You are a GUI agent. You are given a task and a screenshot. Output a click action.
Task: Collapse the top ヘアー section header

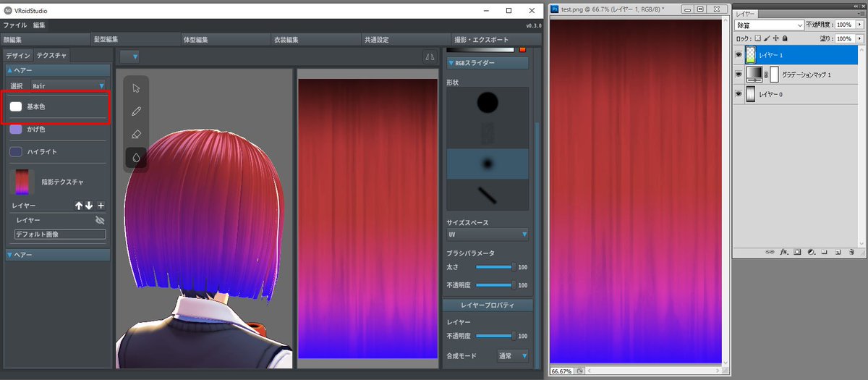click(x=58, y=70)
